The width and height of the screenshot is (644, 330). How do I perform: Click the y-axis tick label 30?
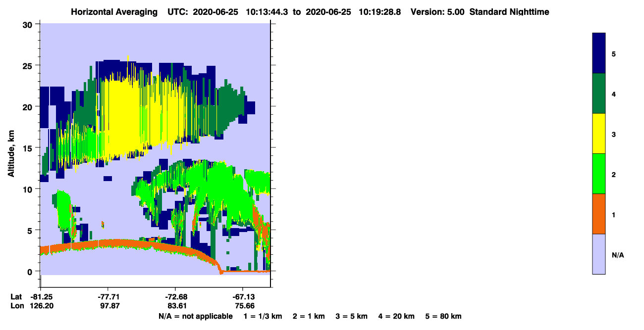29,24
